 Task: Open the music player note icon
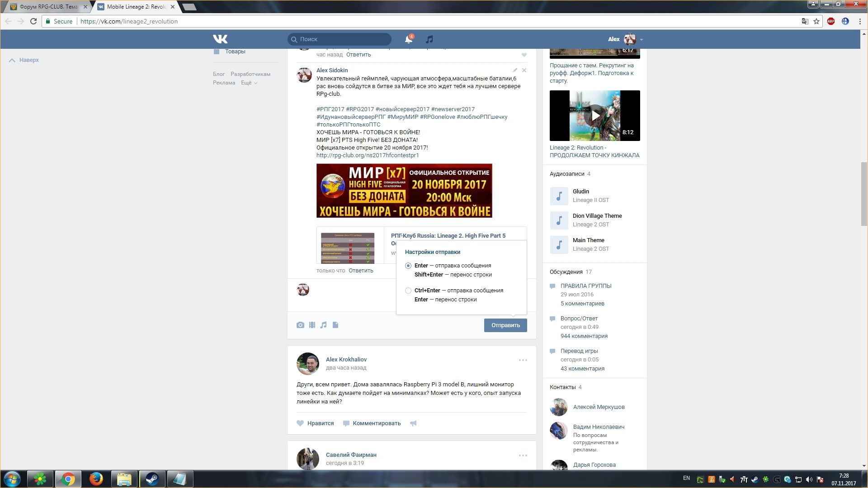tap(429, 39)
